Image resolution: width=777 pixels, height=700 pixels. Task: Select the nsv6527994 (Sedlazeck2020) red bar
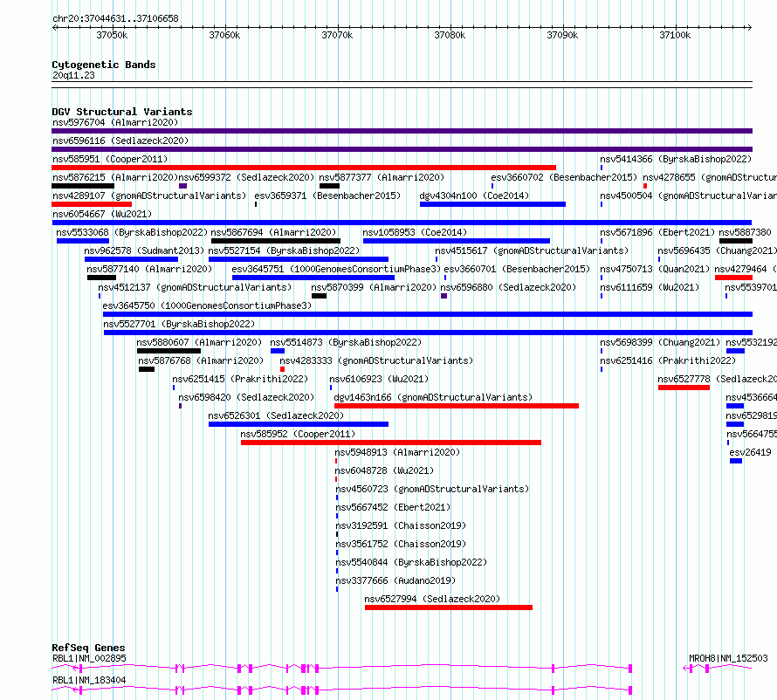coord(449,607)
